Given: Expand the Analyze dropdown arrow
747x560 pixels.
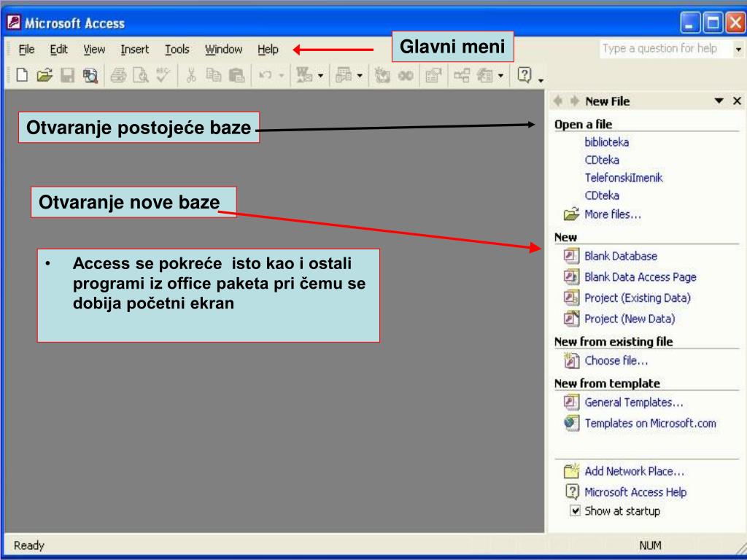Looking at the screenshot, I should point(360,75).
